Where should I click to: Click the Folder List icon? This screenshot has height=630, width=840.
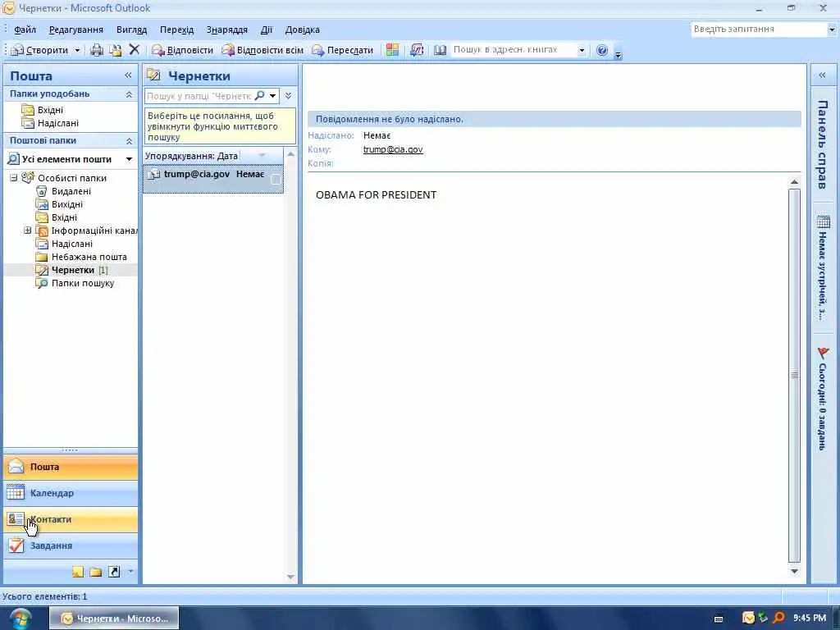coord(96,572)
